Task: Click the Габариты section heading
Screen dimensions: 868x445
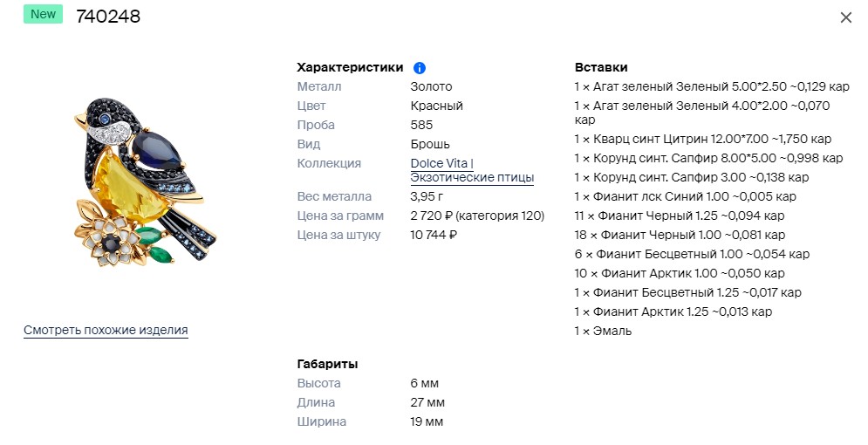Action: pyautogui.click(x=327, y=364)
